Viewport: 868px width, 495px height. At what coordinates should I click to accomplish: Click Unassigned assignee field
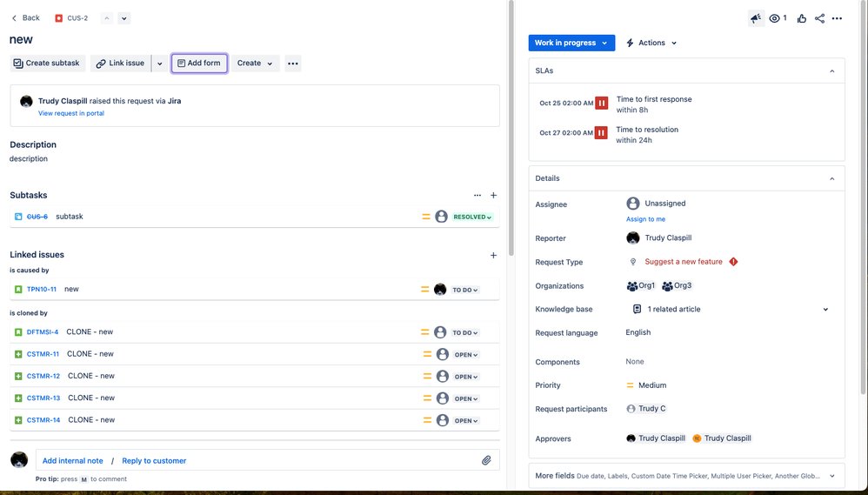point(656,204)
